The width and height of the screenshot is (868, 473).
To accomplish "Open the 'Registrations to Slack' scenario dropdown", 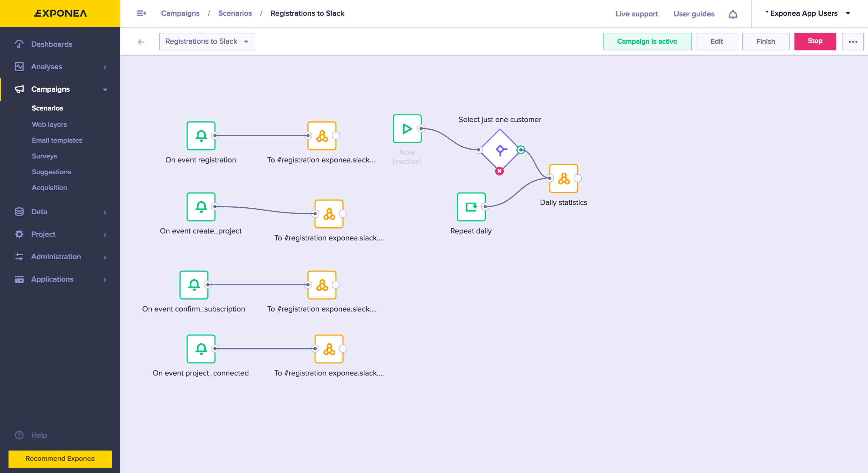I will [207, 41].
